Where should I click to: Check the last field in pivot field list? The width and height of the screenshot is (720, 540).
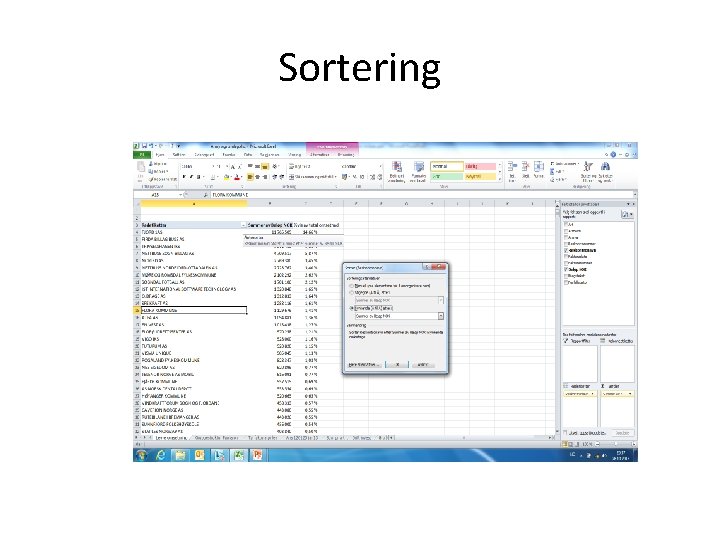(566, 283)
